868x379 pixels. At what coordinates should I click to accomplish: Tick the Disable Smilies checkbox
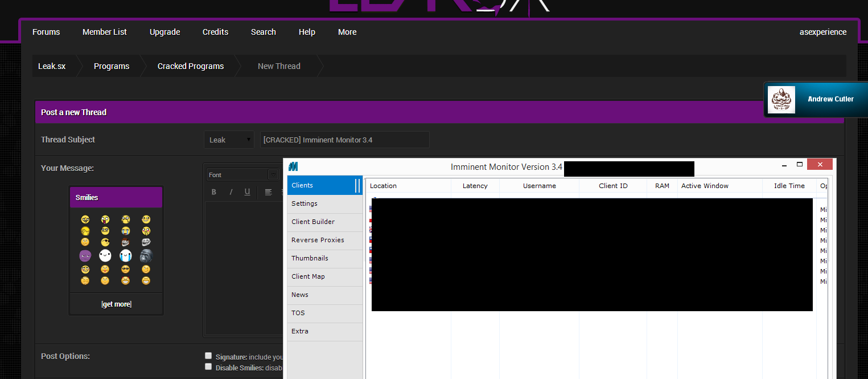(208, 366)
